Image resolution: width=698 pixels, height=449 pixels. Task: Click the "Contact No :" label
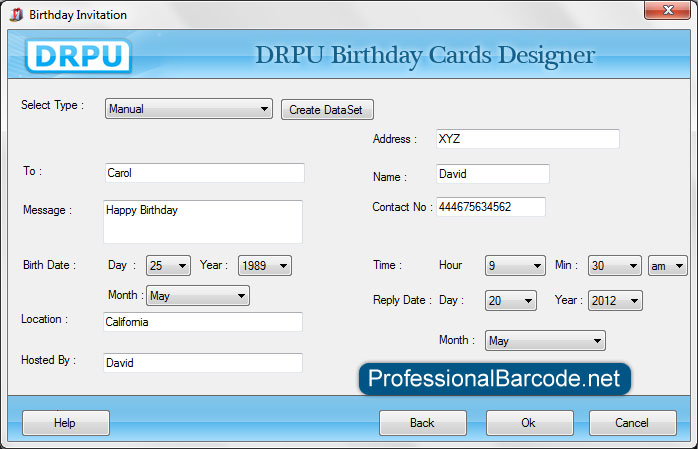[x=402, y=207]
